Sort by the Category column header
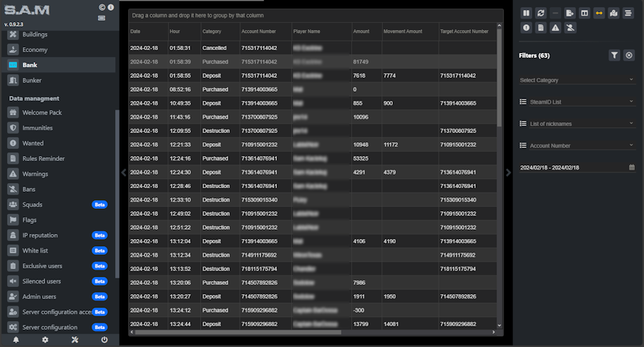This screenshot has width=644, height=347. click(212, 31)
